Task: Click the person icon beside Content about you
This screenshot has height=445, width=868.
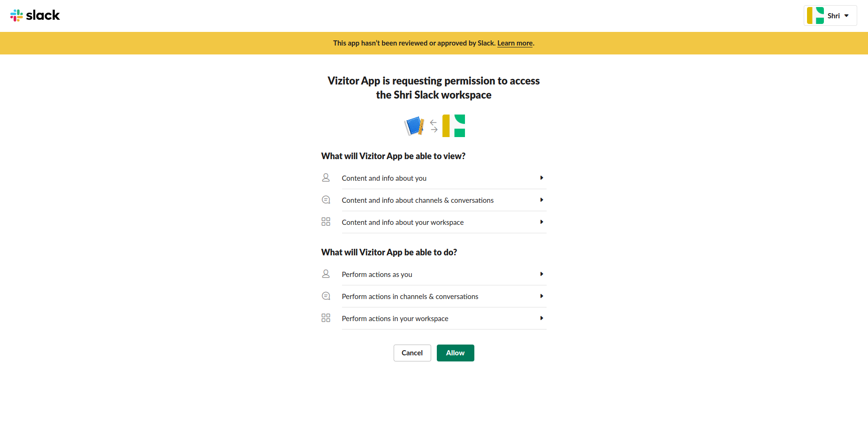Action: [x=326, y=178]
